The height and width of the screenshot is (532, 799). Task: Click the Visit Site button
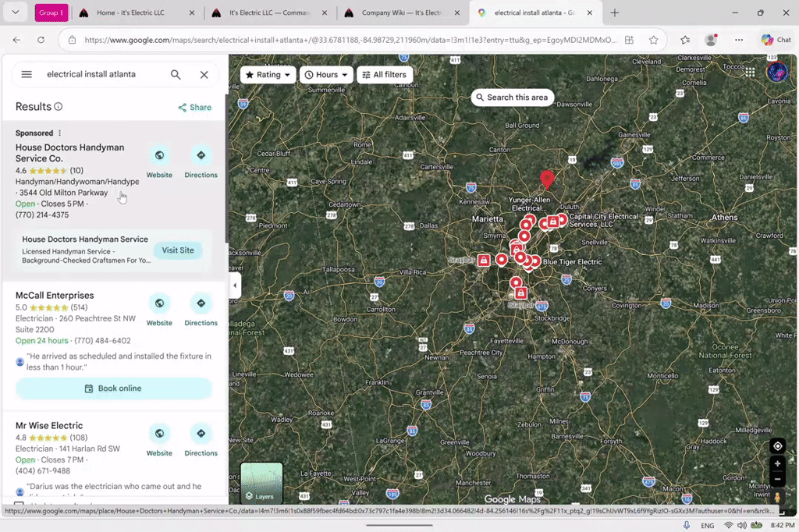(x=178, y=250)
